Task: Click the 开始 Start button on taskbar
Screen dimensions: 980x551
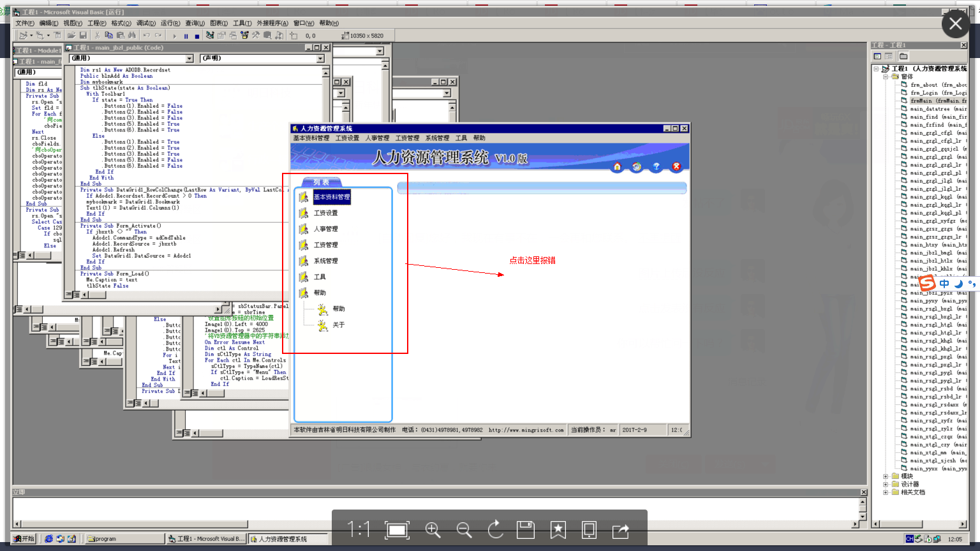Action: (x=24, y=539)
